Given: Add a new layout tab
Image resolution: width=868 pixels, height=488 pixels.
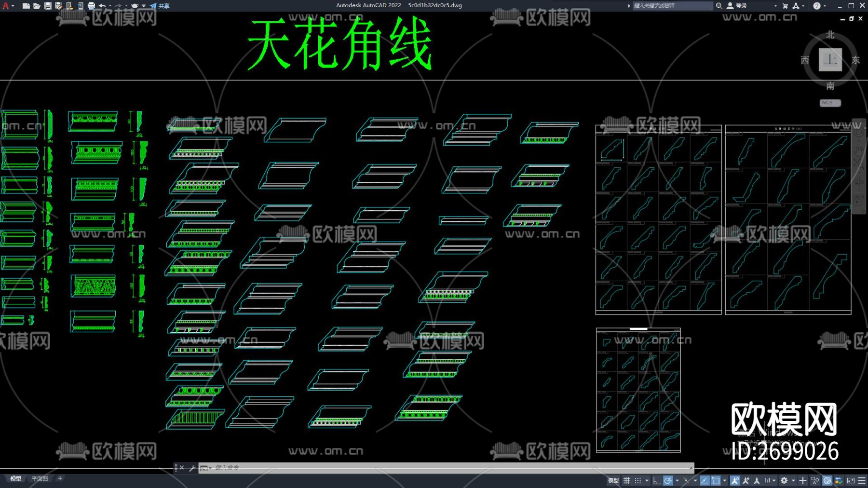Looking at the screenshot, I should pyautogui.click(x=60, y=479).
